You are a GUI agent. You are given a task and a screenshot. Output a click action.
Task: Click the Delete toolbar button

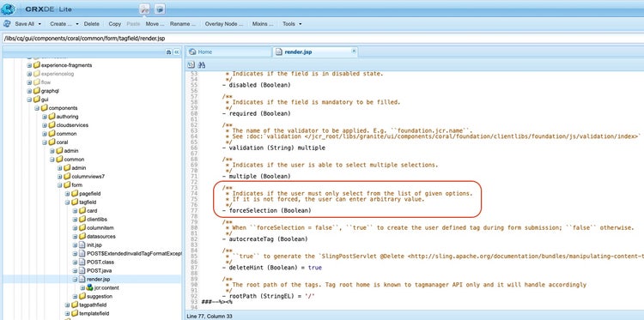click(92, 24)
